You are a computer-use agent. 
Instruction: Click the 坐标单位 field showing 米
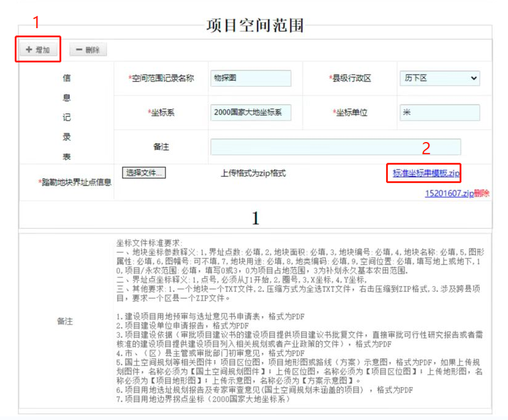click(x=439, y=113)
